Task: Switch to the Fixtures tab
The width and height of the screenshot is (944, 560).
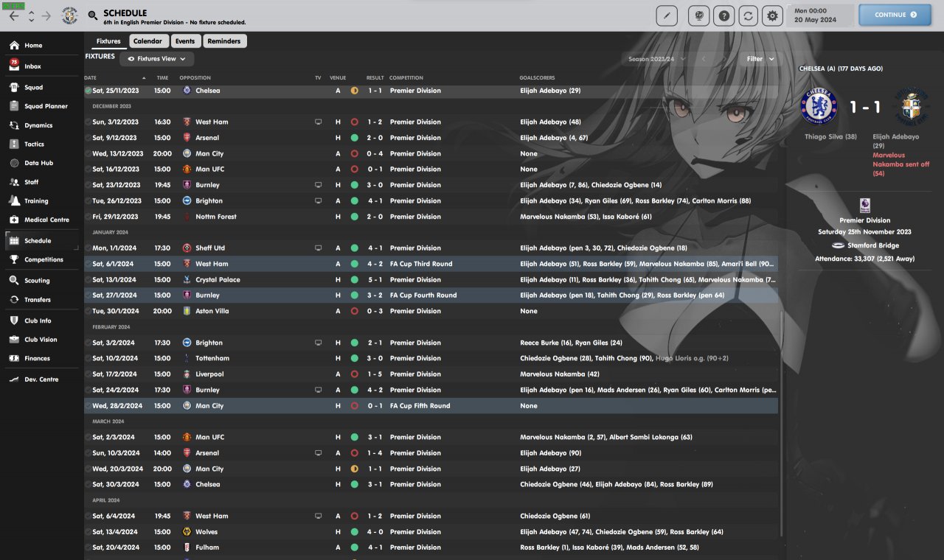Action: tap(108, 41)
